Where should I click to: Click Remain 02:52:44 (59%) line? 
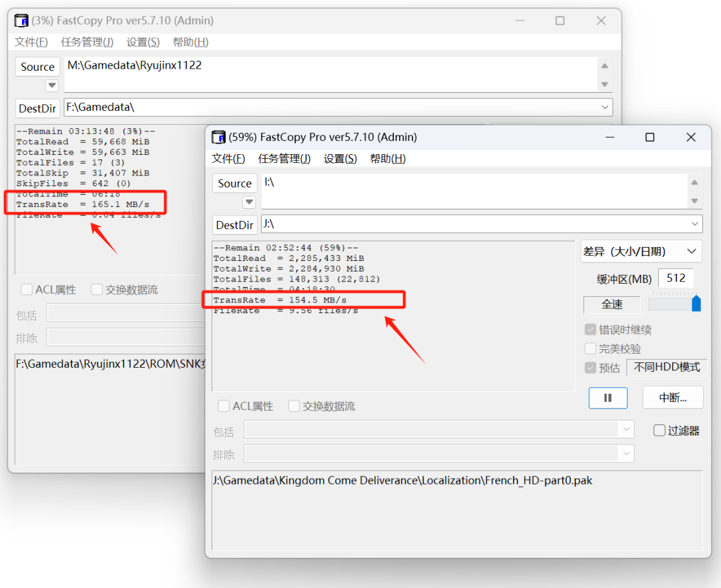(x=286, y=248)
